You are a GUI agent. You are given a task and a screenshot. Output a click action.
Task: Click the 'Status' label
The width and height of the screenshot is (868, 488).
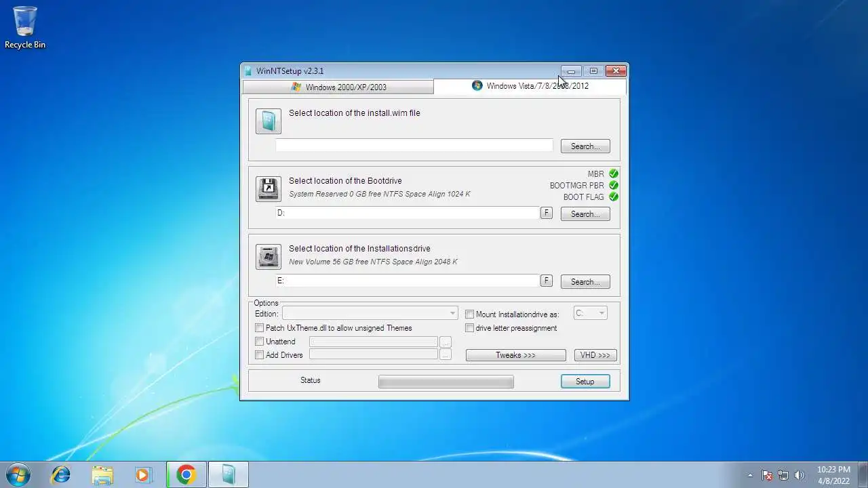click(x=311, y=380)
